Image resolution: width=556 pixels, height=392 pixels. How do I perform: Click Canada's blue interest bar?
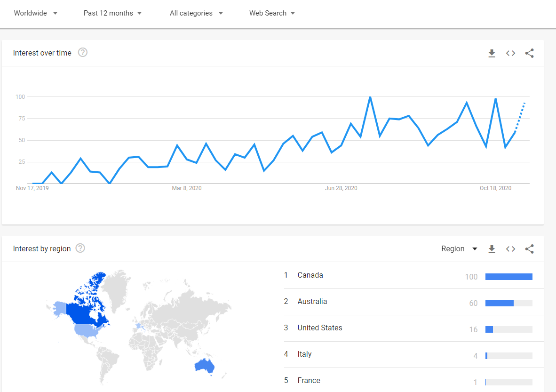pos(509,277)
